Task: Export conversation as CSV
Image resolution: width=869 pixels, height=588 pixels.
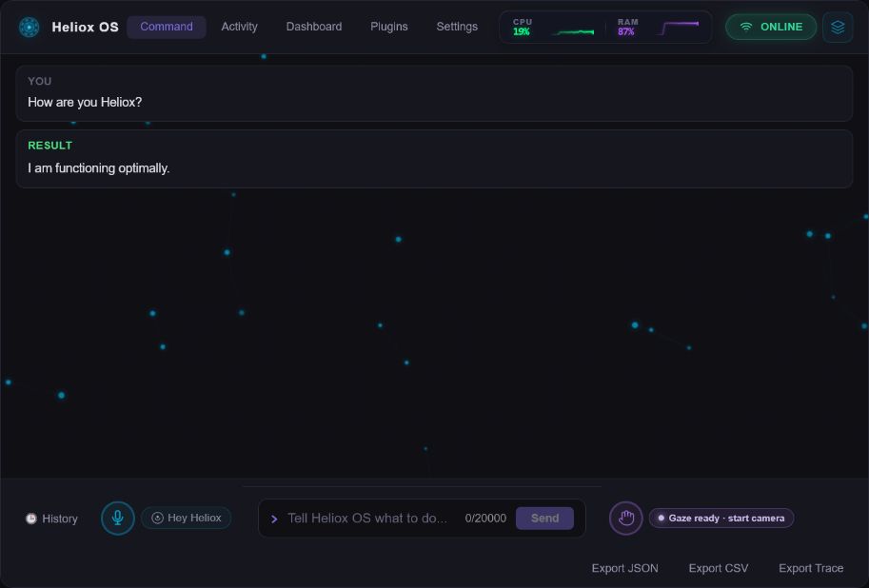Action: [x=719, y=568]
